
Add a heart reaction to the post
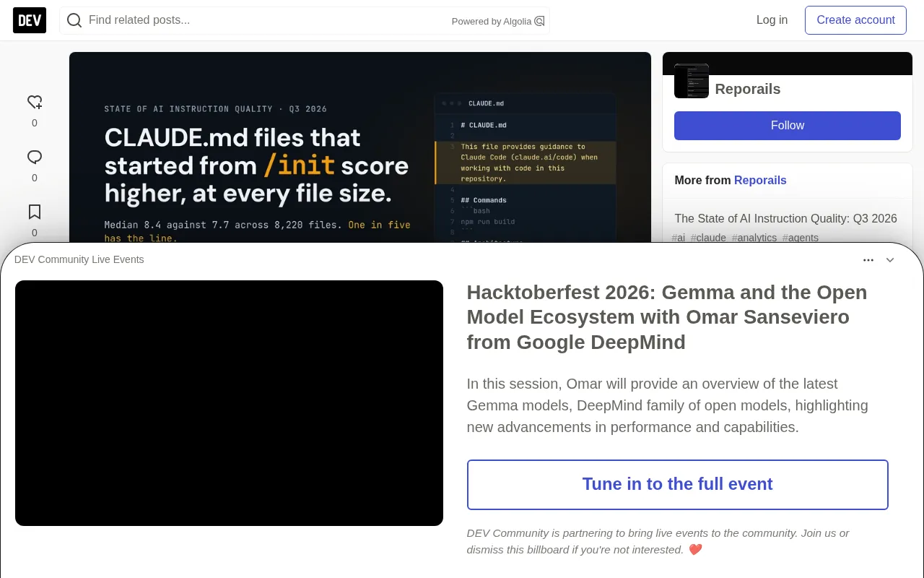pyautogui.click(x=35, y=103)
